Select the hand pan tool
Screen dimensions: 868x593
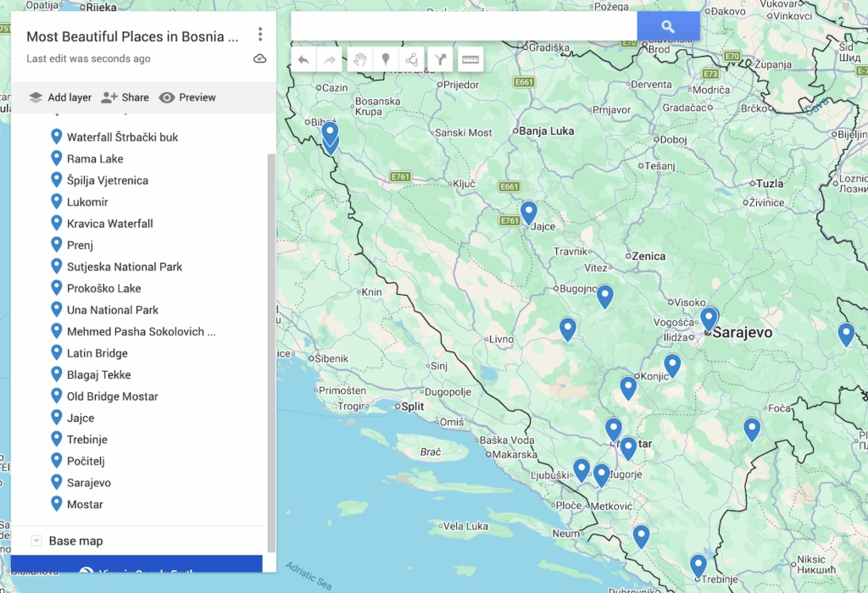[x=359, y=60]
